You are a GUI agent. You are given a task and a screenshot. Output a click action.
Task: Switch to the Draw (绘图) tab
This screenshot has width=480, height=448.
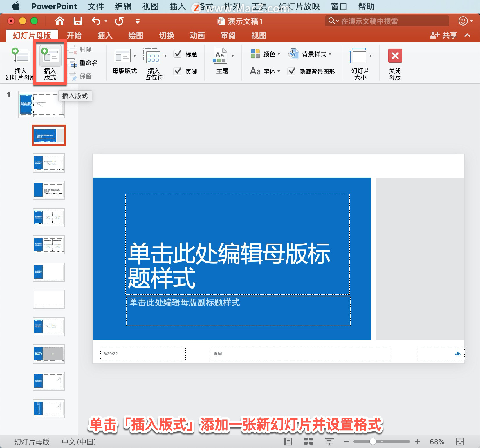click(x=136, y=36)
